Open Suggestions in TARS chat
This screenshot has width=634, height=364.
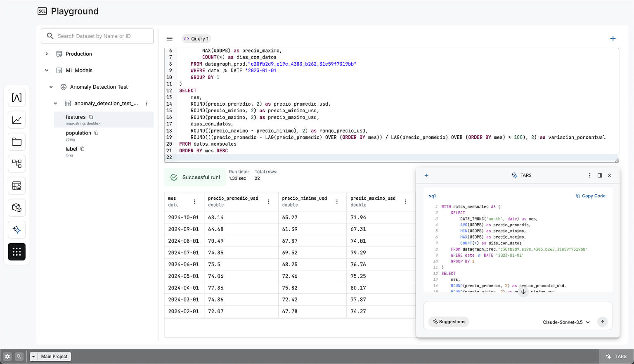(449, 322)
